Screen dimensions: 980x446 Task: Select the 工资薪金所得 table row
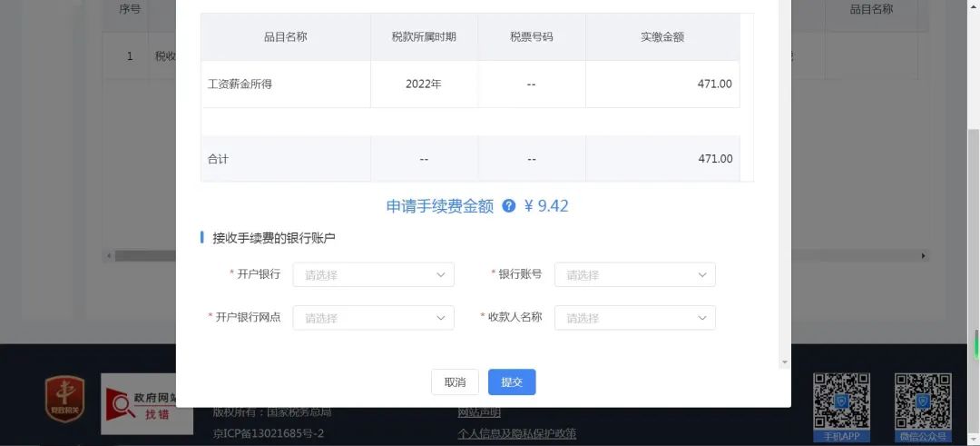470,84
